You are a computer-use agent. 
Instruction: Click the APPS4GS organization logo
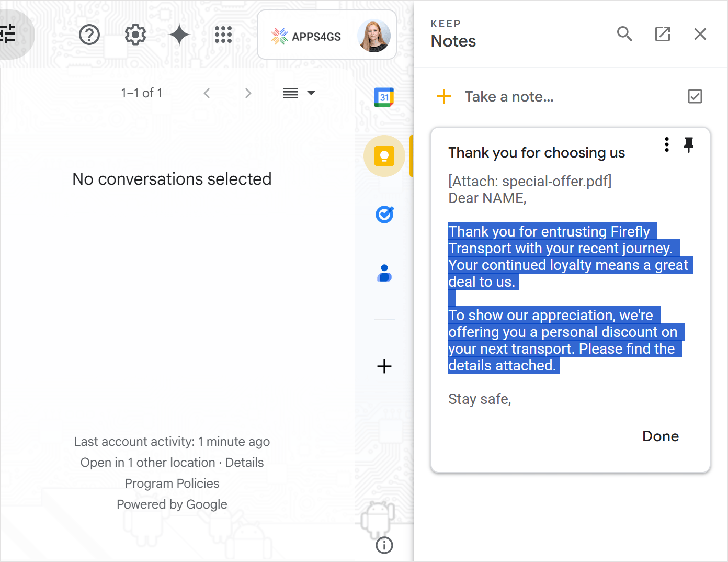[x=306, y=36]
